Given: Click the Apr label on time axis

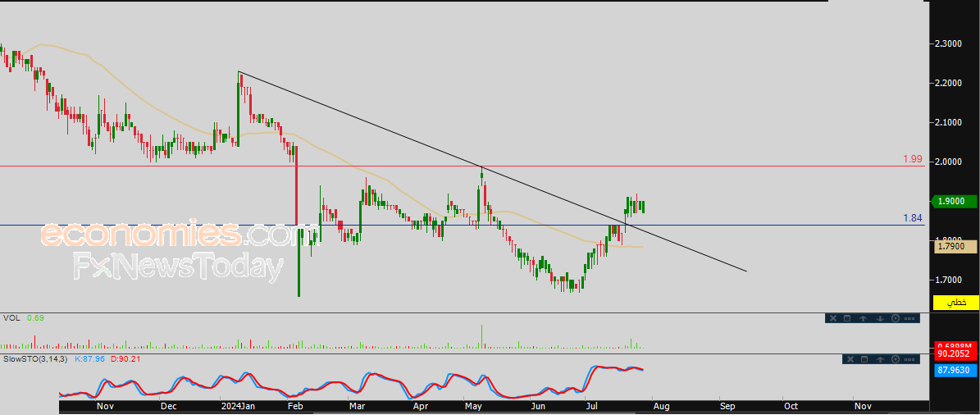Looking at the screenshot, I should coord(422,406).
